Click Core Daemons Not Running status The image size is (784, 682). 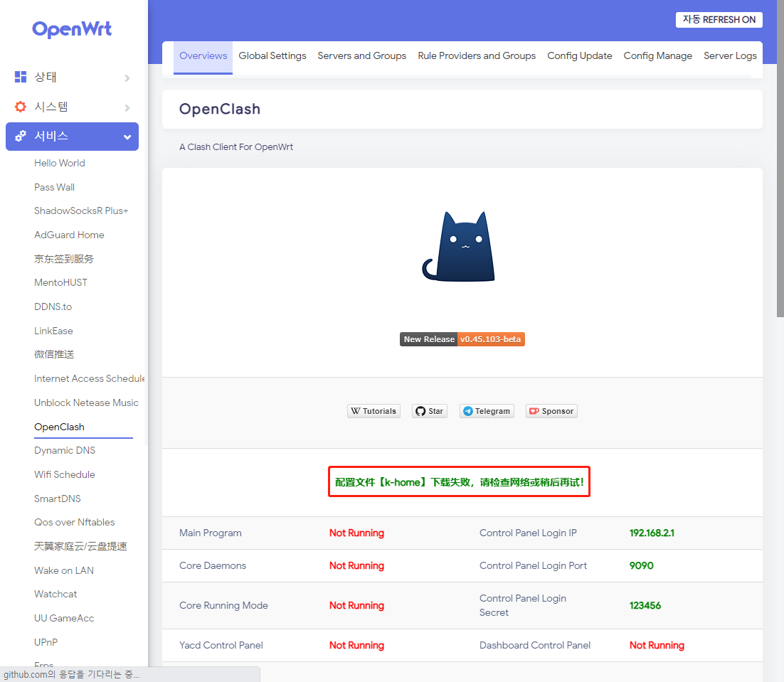pos(356,565)
